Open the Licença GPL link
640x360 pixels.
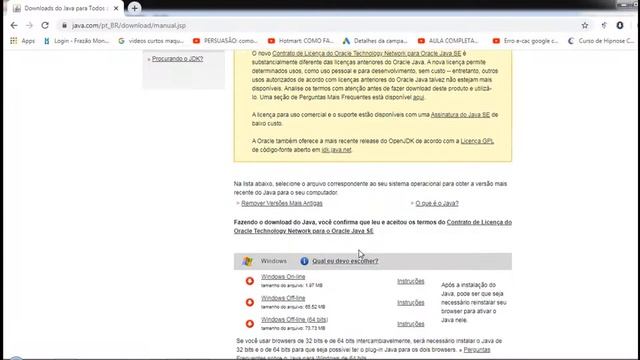(477, 141)
